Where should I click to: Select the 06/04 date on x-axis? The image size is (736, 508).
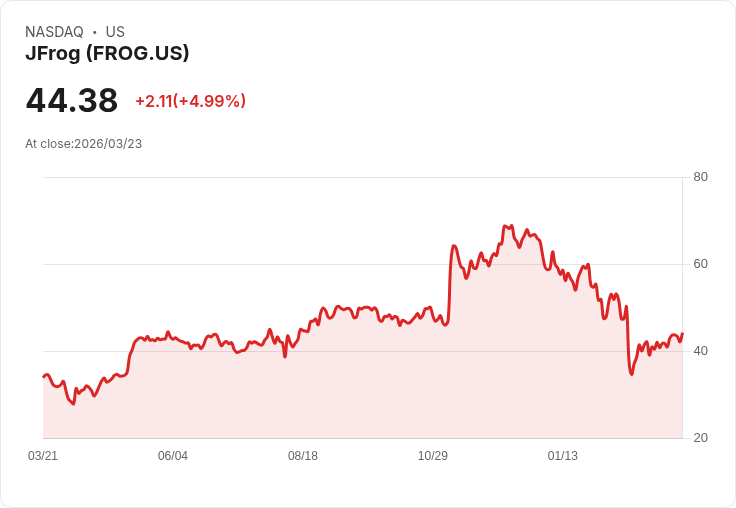(173, 456)
